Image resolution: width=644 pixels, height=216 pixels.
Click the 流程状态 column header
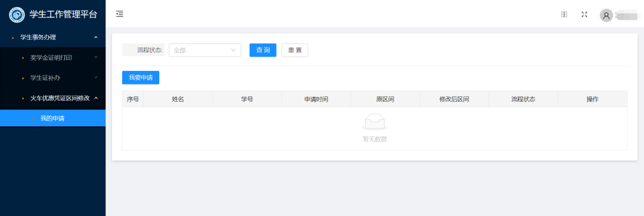524,99
